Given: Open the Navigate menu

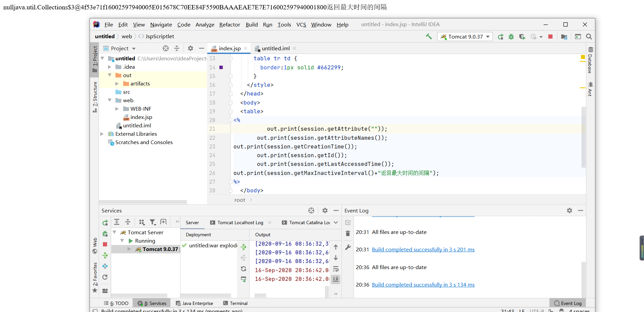Looking at the screenshot, I should (x=161, y=24).
